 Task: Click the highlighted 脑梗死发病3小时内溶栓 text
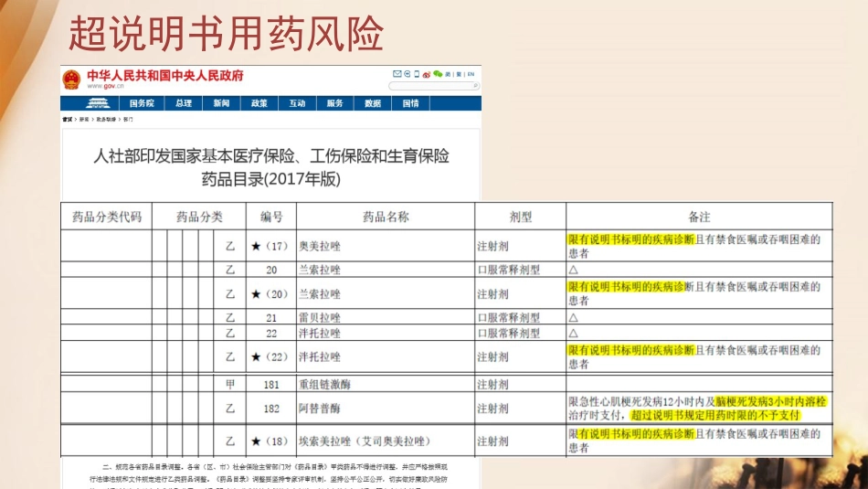click(x=770, y=401)
